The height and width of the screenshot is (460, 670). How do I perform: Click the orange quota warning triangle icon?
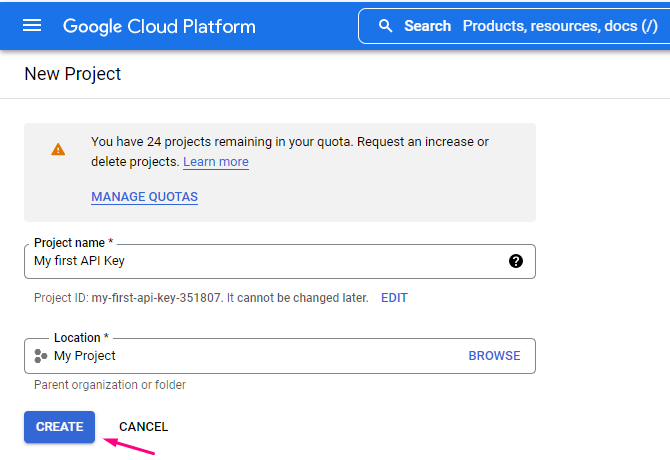point(58,149)
